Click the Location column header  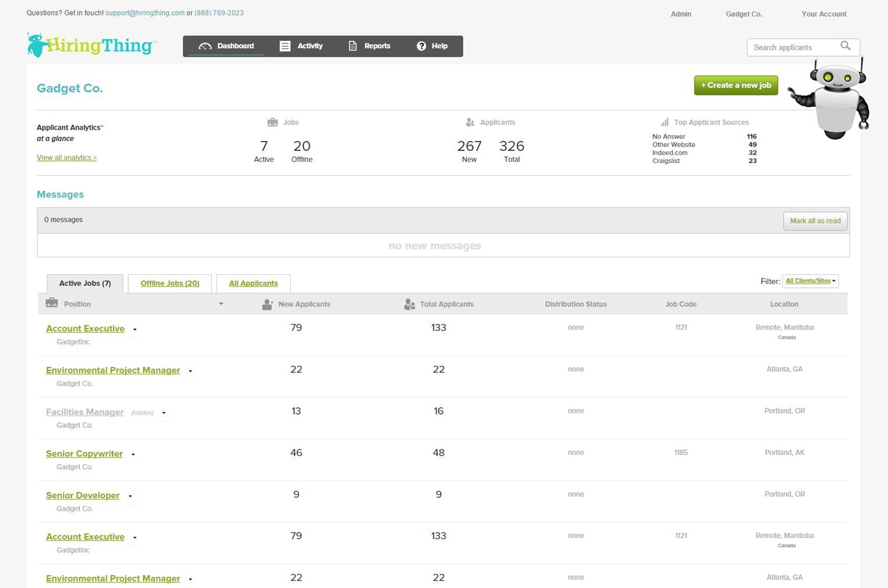click(784, 304)
